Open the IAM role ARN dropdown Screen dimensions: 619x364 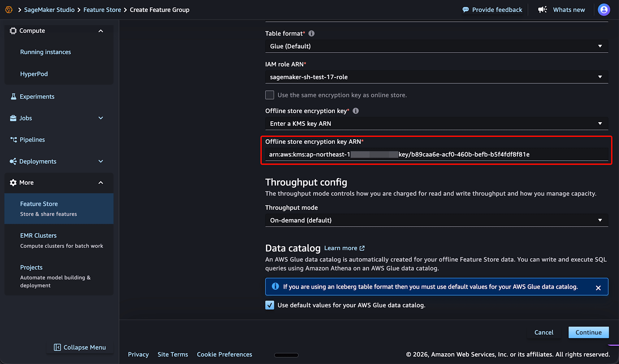[x=436, y=77]
